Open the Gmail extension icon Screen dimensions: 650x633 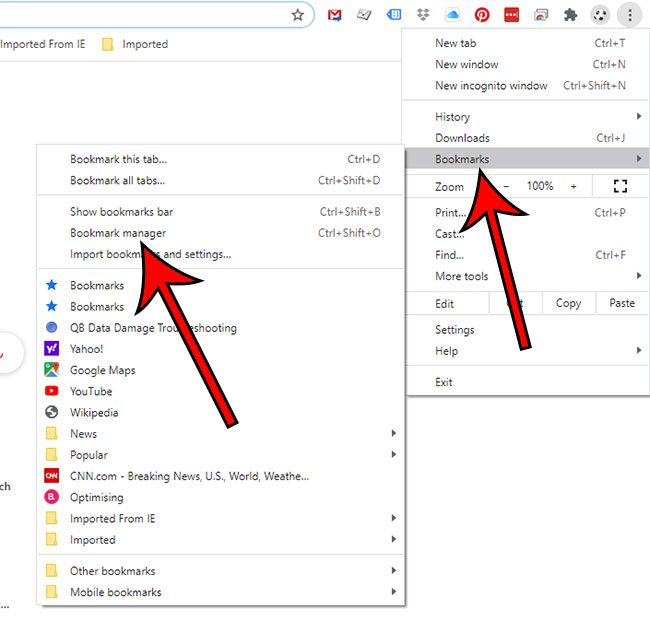[335, 15]
